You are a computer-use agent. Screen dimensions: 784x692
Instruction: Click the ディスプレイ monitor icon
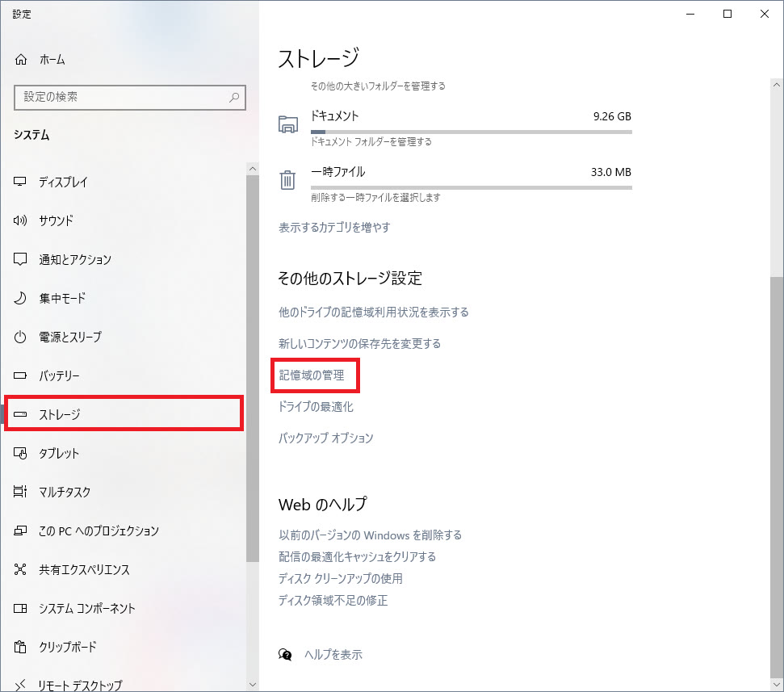pos(20,182)
